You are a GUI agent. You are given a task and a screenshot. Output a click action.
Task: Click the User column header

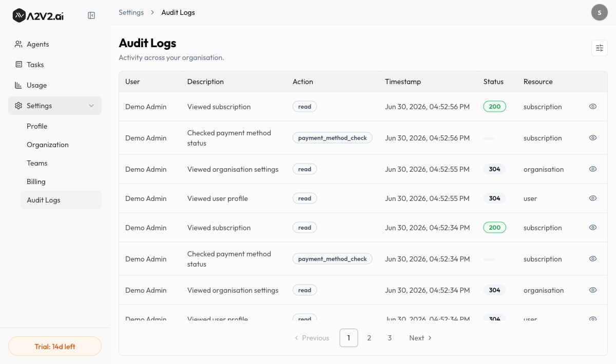132,82
